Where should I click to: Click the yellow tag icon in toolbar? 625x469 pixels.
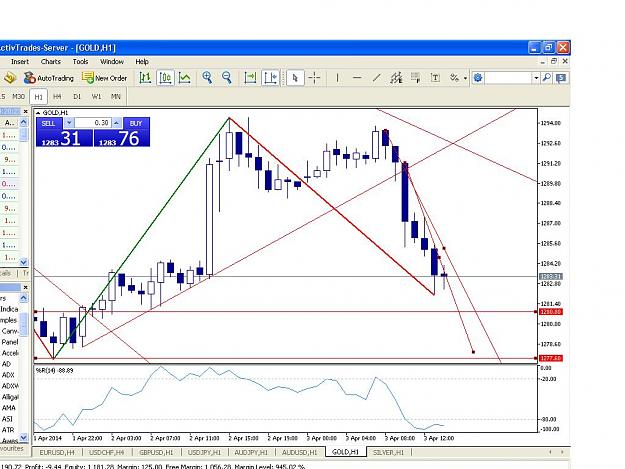point(10,78)
